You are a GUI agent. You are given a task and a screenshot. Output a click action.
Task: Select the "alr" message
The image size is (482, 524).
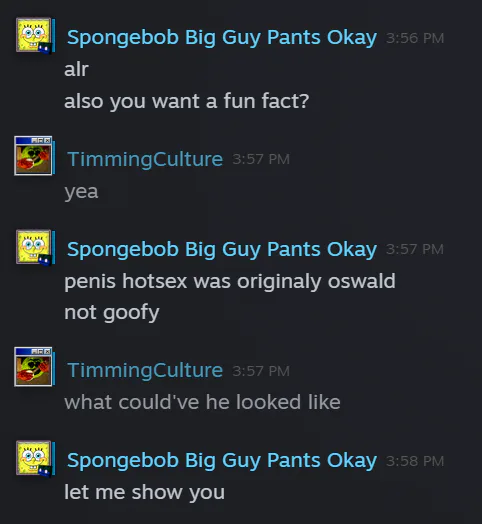(x=76, y=69)
